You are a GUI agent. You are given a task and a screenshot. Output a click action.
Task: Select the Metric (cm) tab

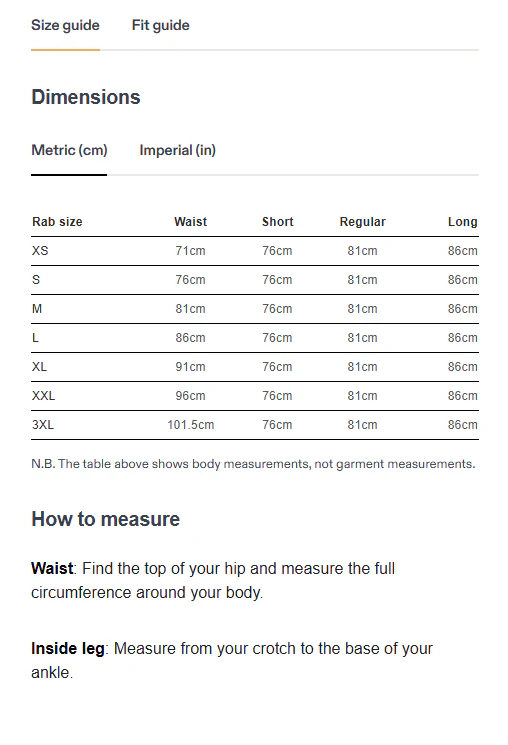pyautogui.click(x=69, y=150)
